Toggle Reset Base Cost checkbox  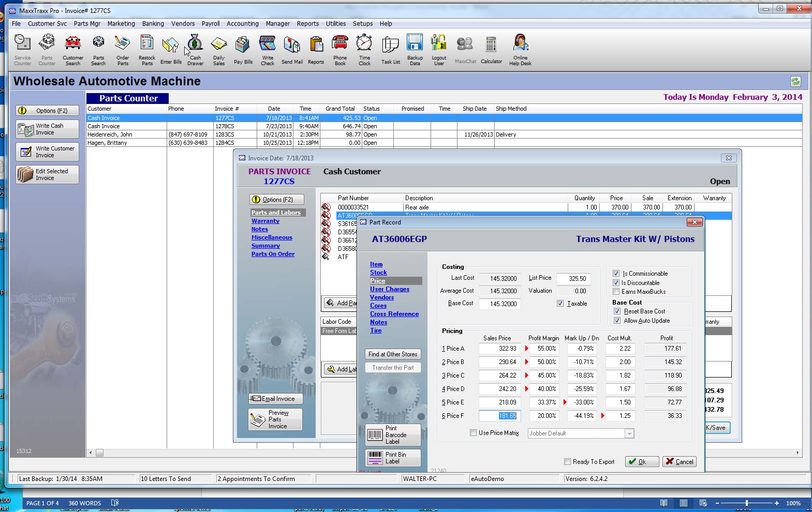click(617, 311)
